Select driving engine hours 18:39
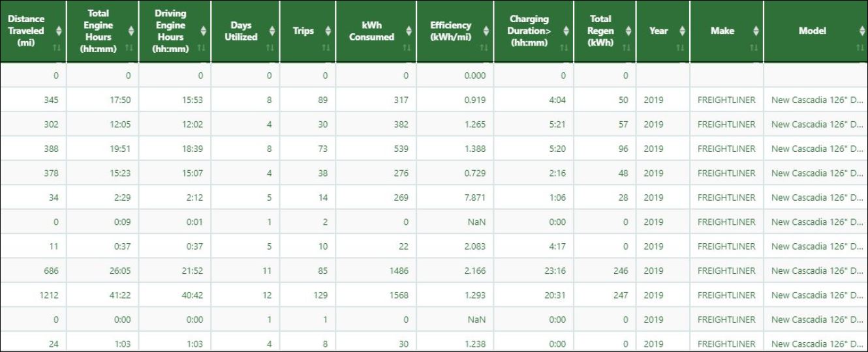 [x=193, y=149]
